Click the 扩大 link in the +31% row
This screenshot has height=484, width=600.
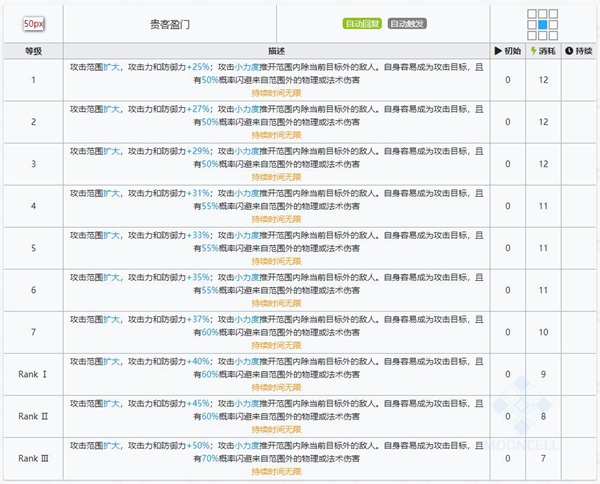112,193
